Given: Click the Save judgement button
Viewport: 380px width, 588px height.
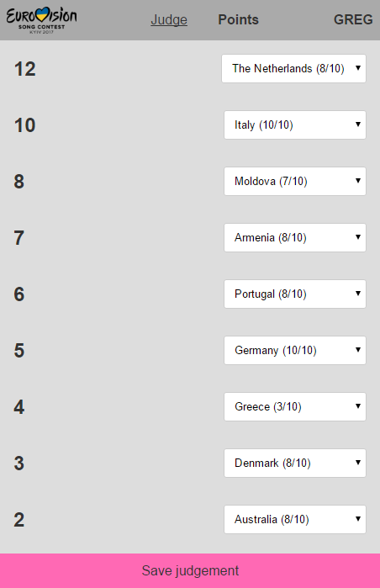Looking at the screenshot, I should point(190,570).
